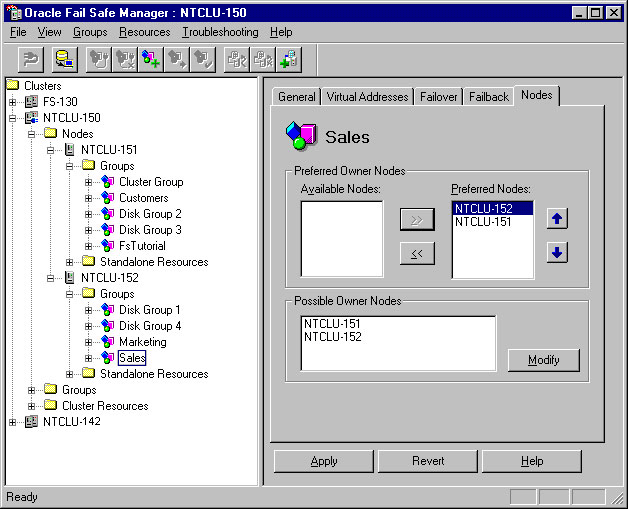Click the Clusters root folder icon
This screenshot has height=509, width=628.
pos(13,84)
